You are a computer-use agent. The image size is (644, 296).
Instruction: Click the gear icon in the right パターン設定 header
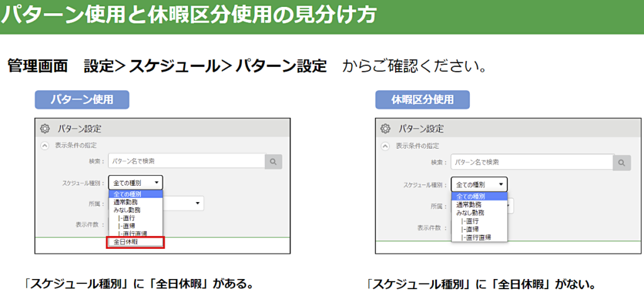click(386, 128)
